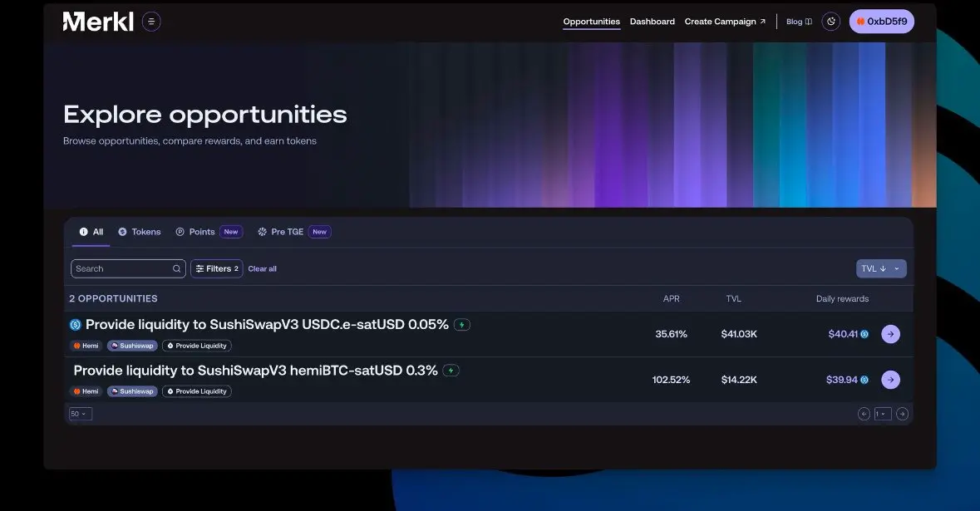The width and height of the screenshot is (980, 511).
Task: Click Sushiswap tag on hemiBTC-satUSD row
Action: 132,391
